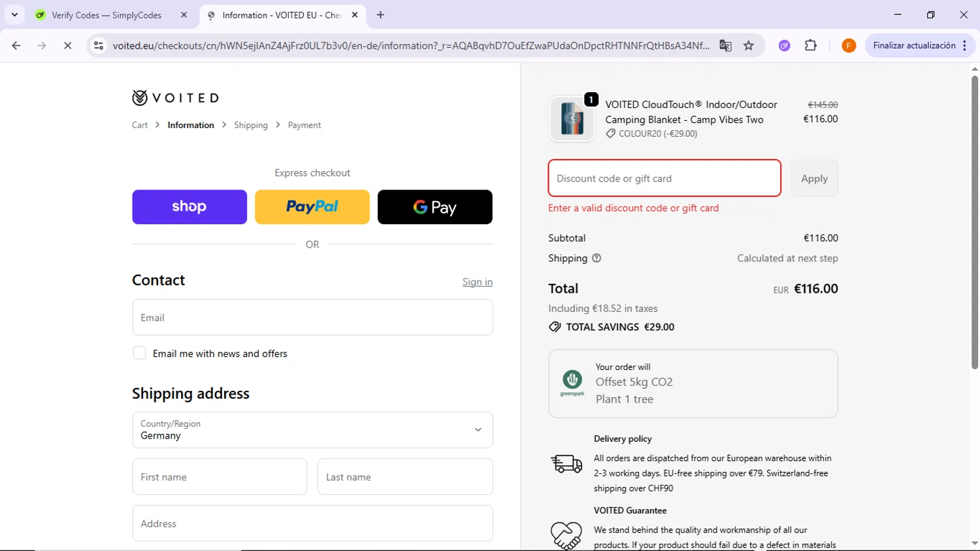Open site information icon in address bar

click(99, 46)
